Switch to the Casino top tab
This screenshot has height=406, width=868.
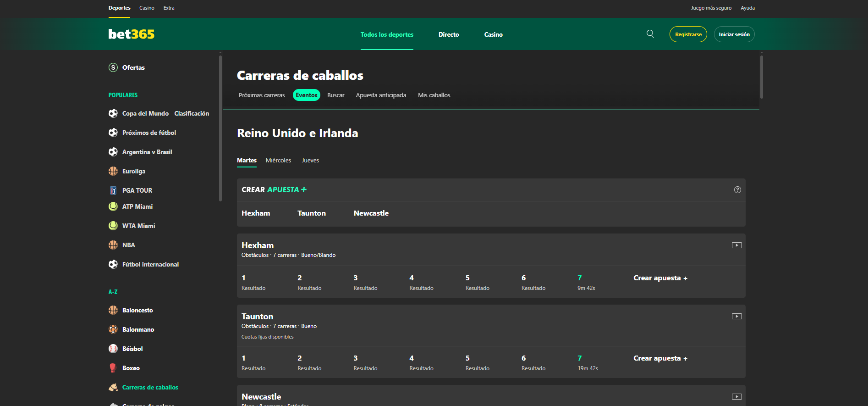pyautogui.click(x=147, y=8)
